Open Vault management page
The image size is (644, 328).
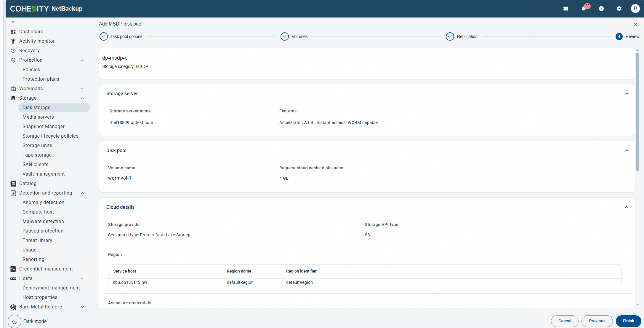44,174
